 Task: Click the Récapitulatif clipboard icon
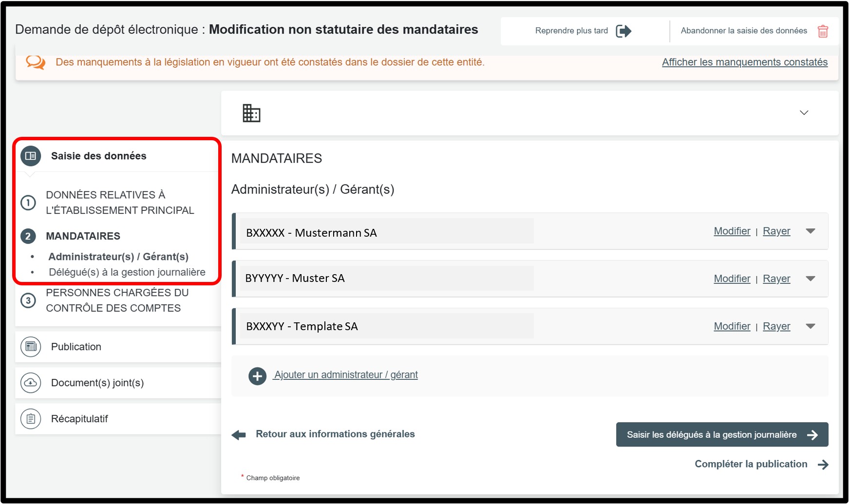[x=31, y=419]
